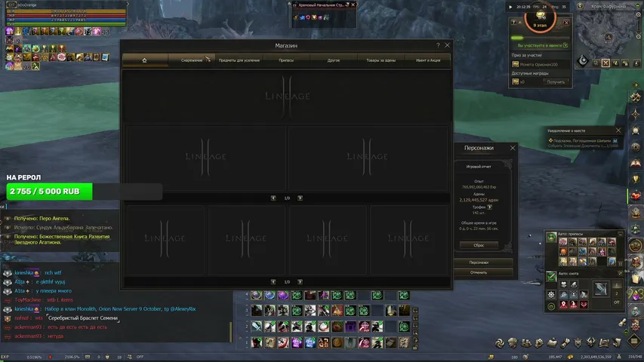This screenshot has width=644, height=362.
Task: Expand the auto-supplies grid layout button
Action: (621, 263)
